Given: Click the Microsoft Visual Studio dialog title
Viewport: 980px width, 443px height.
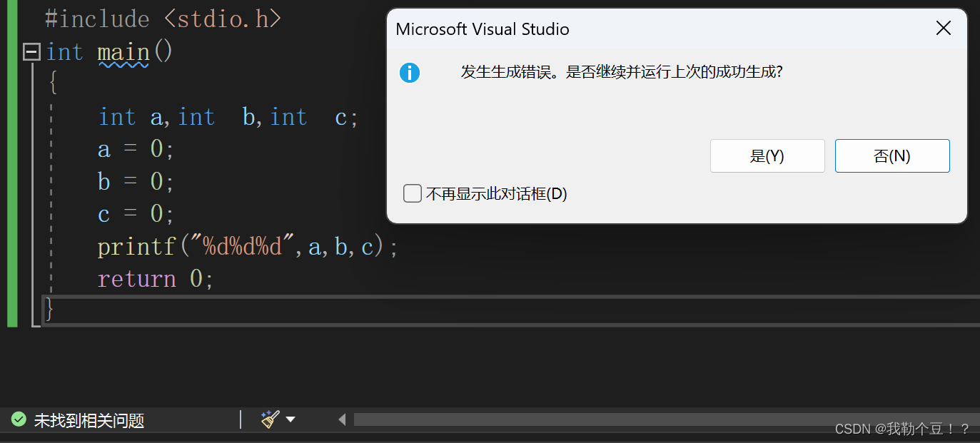Looking at the screenshot, I should [x=483, y=29].
